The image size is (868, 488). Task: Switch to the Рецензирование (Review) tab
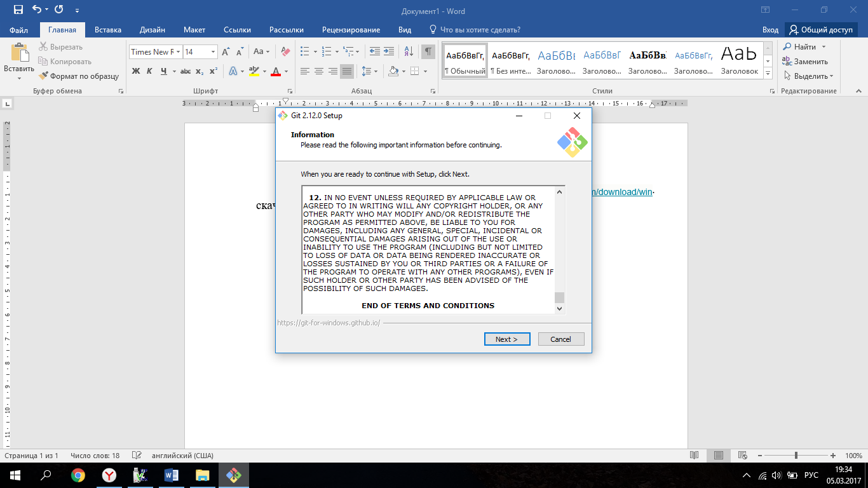tap(351, 30)
